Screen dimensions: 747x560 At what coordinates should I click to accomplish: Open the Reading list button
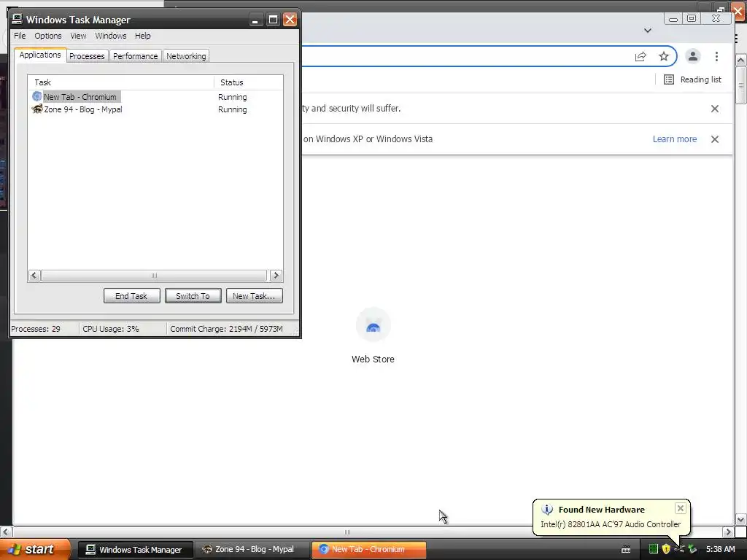point(693,79)
